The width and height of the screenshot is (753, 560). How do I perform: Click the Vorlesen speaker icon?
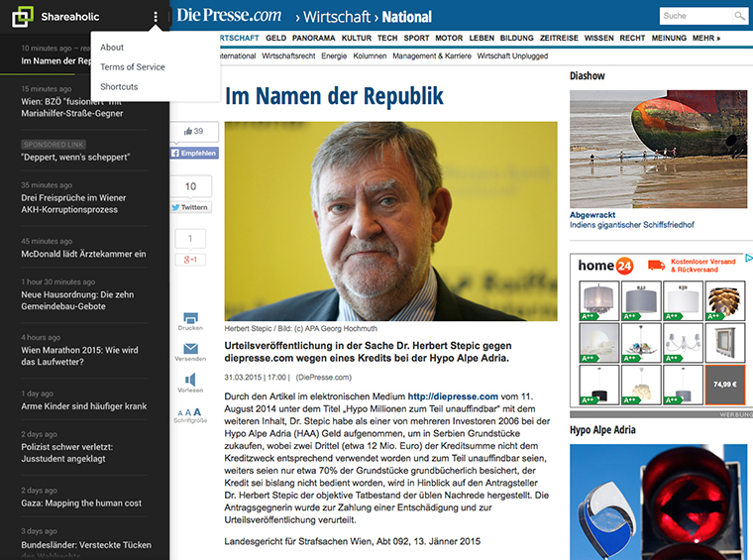point(190,380)
